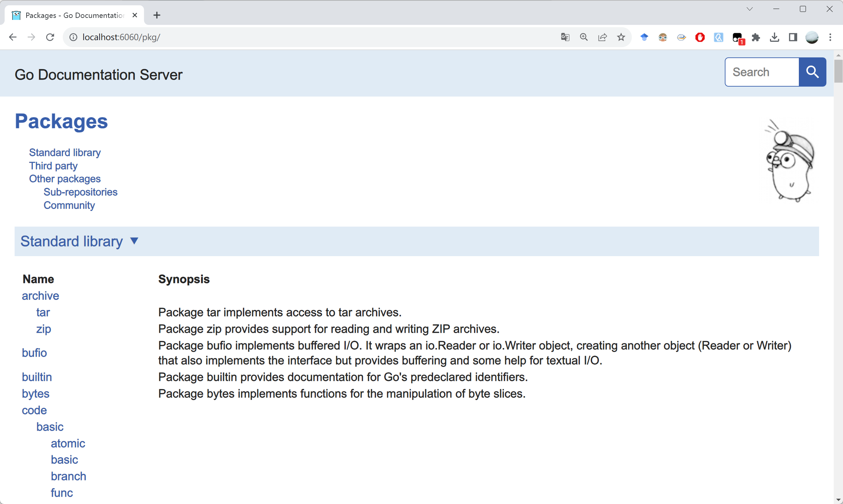Click the zoom magnifier icon in address bar
Screen dimensions: 843x504
pyautogui.click(x=583, y=37)
